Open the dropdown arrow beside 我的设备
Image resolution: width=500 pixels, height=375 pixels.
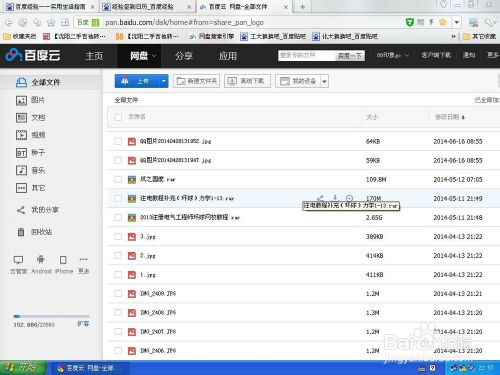pyautogui.click(x=324, y=81)
